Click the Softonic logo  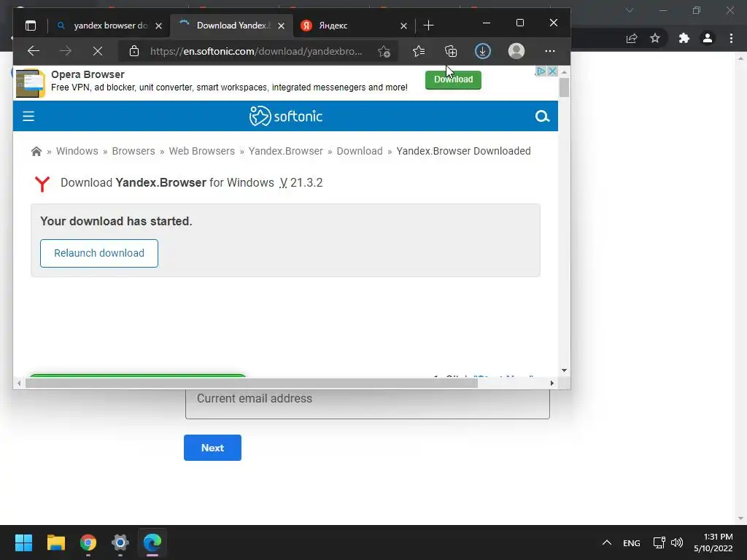click(x=286, y=116)
